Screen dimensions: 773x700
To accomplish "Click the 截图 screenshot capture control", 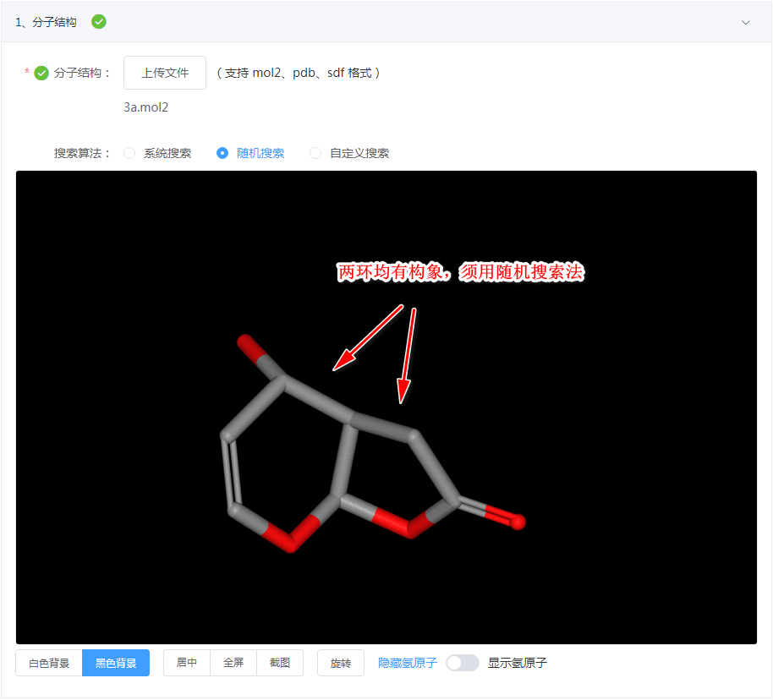I will point(280,663).
